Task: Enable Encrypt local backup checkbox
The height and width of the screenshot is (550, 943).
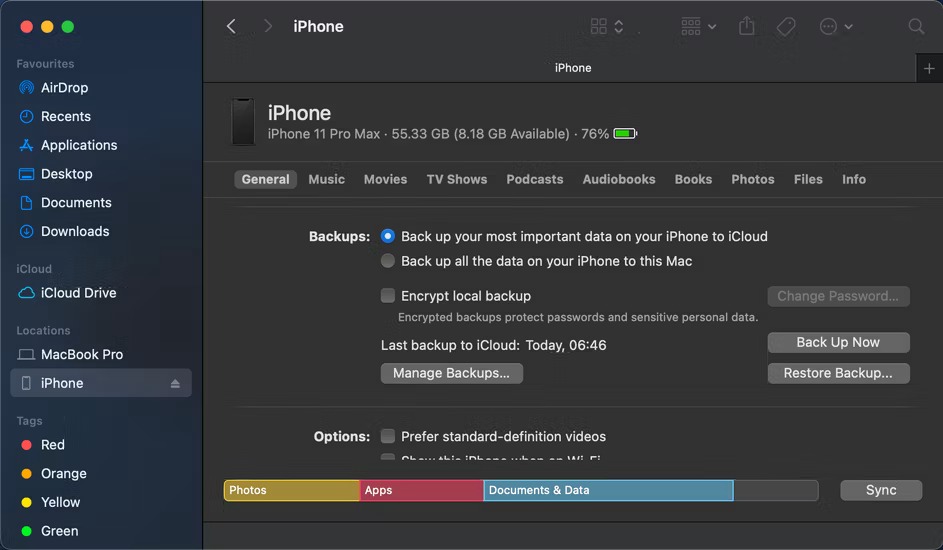Action: 388,296
